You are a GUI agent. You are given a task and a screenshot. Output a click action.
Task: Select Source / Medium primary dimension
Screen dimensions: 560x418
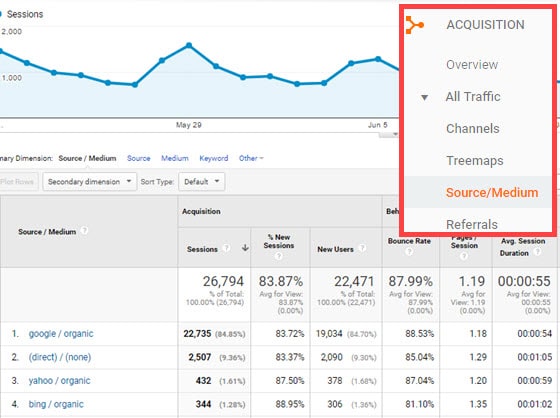[87, 158]
